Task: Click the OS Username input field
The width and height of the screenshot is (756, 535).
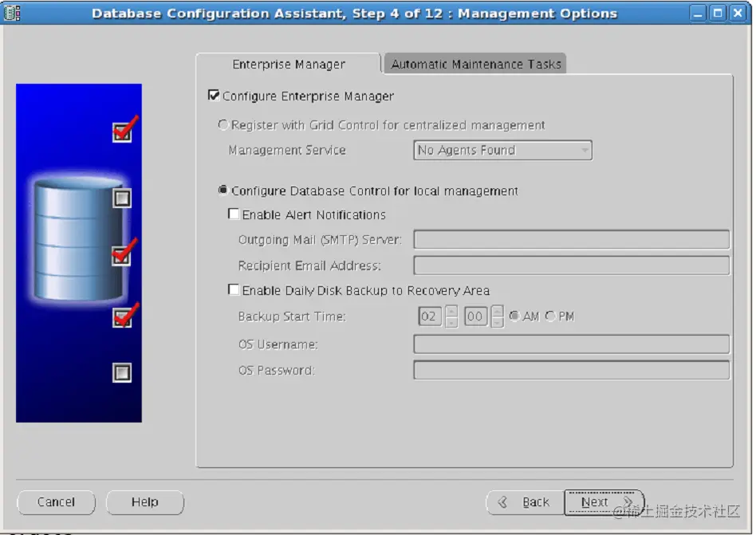Action: (571, 343)
